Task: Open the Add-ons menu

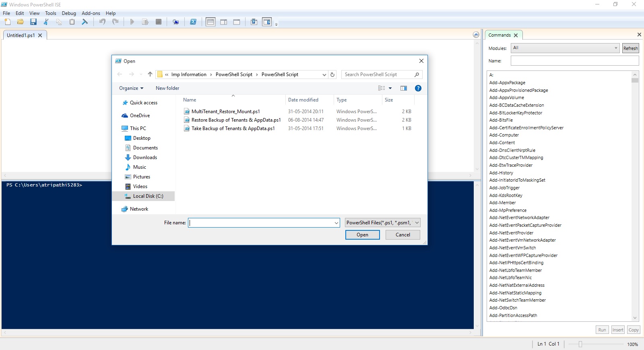Action: pyautogui.click(x=91, y=13)
